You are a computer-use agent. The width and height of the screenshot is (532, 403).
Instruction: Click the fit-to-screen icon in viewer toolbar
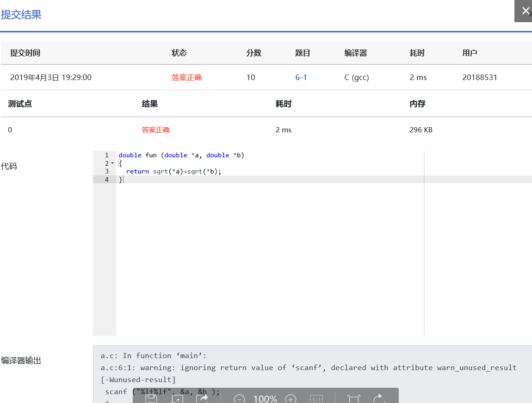pos(353,399)
